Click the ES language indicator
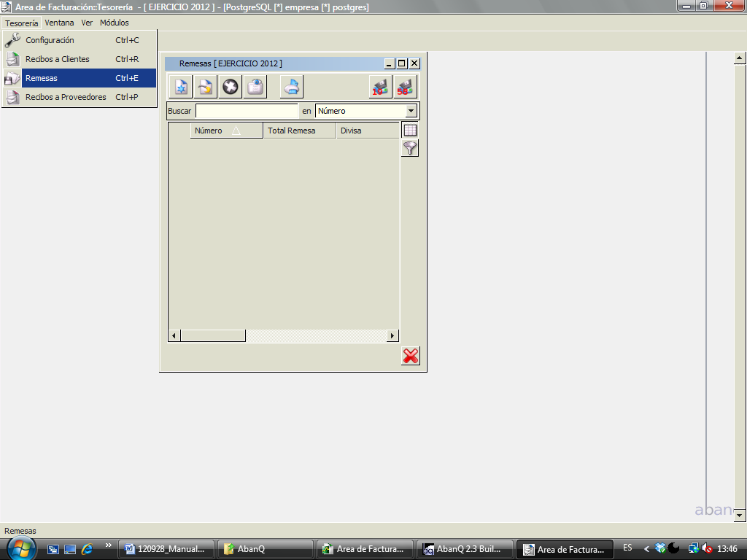The height and width of the screenshot is (560, 747). pos(627,548)
